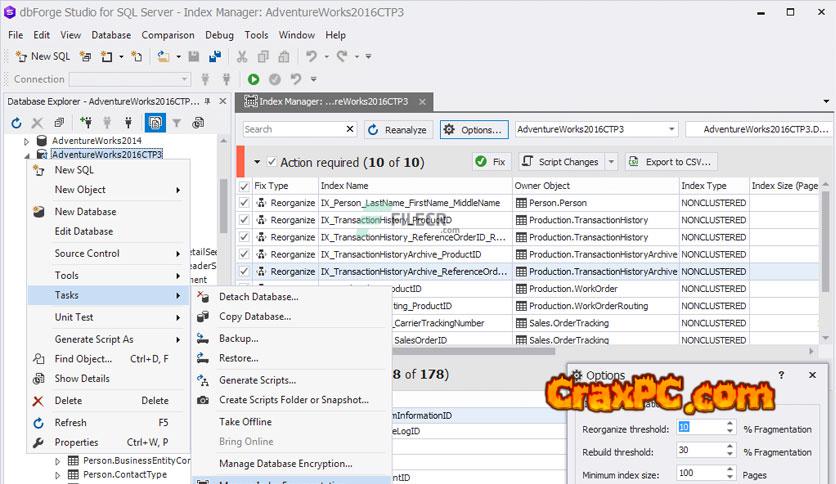Click the green Execute play icon

253,79
